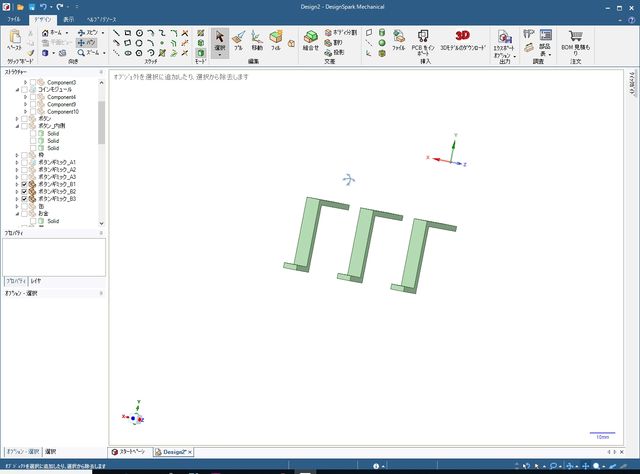Insert Cylinder from the 挿入 group

coord(382,33)
